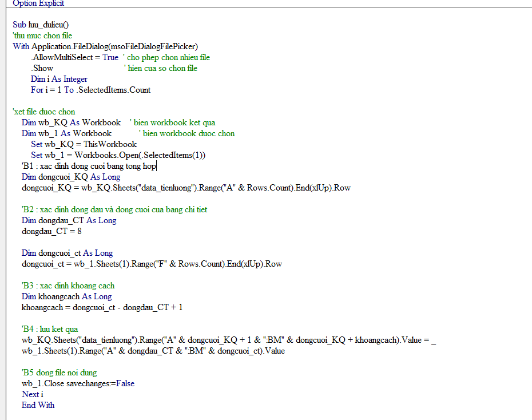
Task: Click comment 'xet file duoc chon'
Action: click(44, 112)
